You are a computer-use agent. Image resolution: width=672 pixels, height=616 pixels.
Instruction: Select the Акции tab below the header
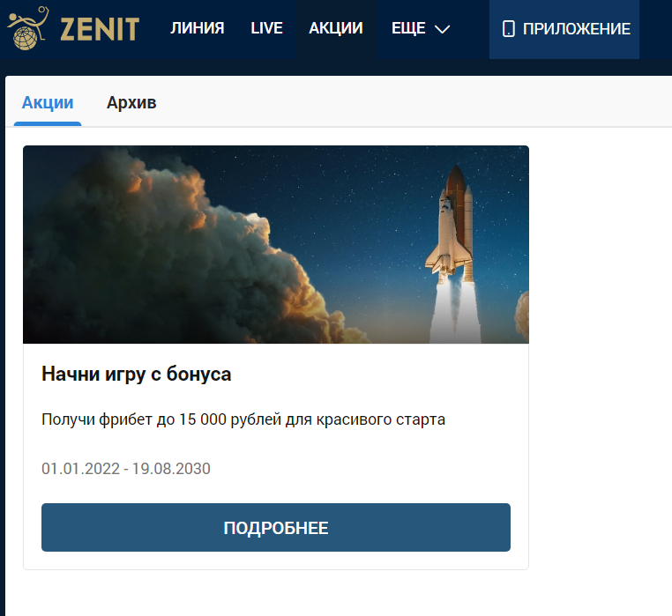click(48, 102)
